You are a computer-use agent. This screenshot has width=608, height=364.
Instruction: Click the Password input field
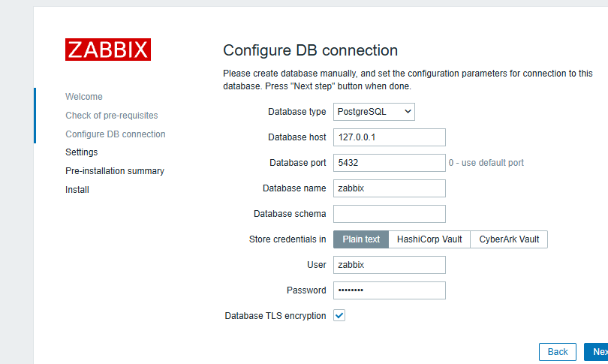[x=390, y=290]
